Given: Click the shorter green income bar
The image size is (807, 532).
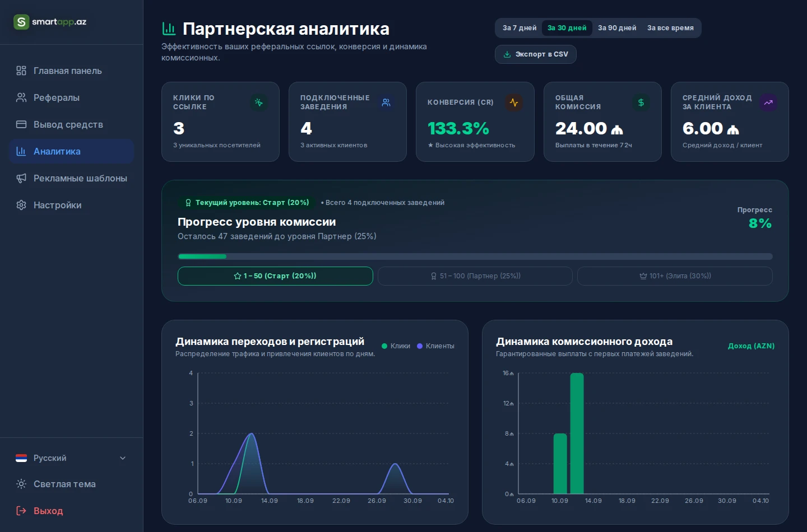Looking at the screenshot, I should coord(560,464).
